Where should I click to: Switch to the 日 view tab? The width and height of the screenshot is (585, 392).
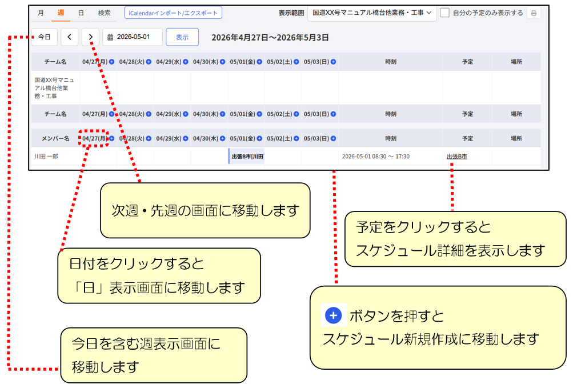81,13
